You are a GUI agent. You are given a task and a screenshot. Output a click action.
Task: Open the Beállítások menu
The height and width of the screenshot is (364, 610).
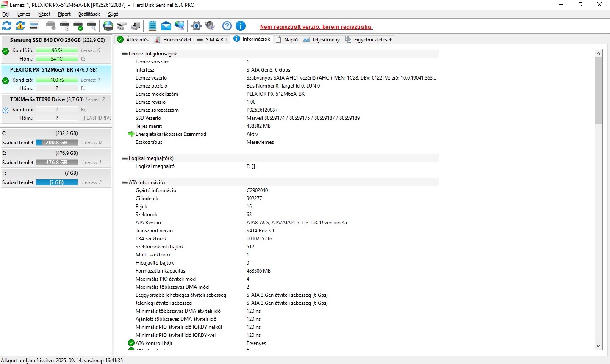point(89,14)
